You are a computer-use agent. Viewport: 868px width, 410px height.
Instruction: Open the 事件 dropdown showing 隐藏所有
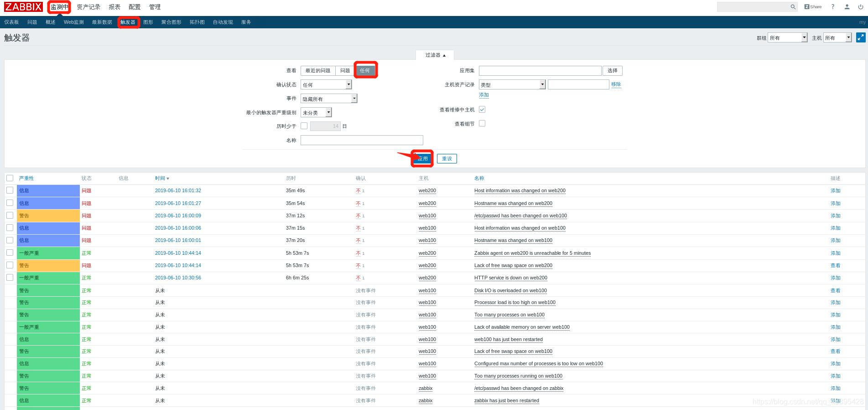click(x=329, y=99)
